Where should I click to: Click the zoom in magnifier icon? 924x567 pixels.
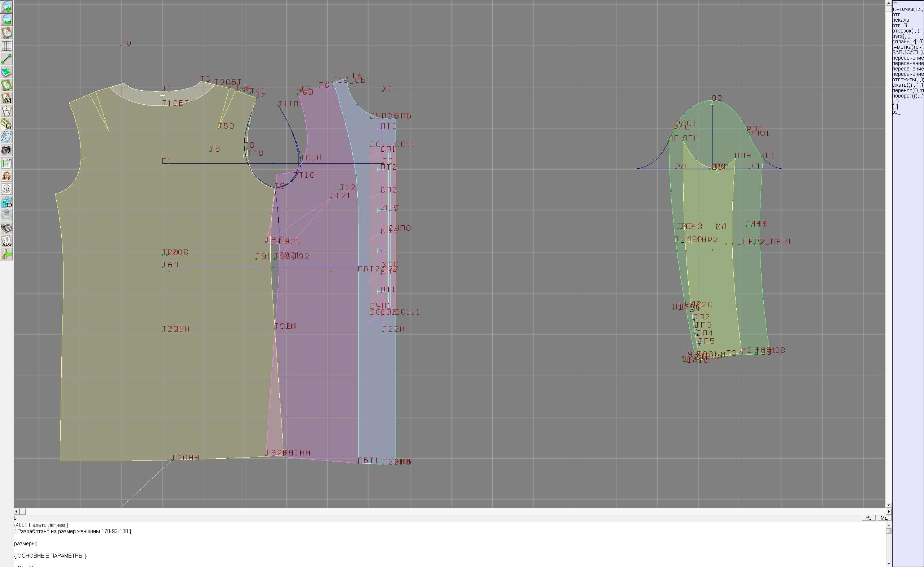click(x=6, y=7)
